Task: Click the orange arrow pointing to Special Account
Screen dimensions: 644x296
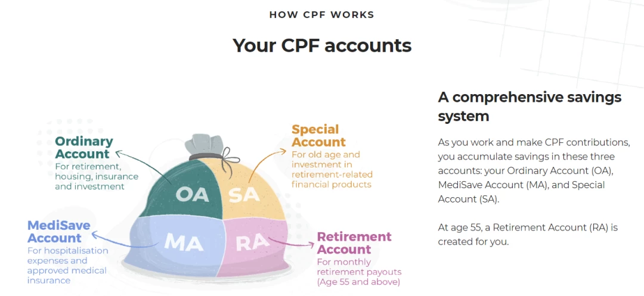Action: coord(266,165)
